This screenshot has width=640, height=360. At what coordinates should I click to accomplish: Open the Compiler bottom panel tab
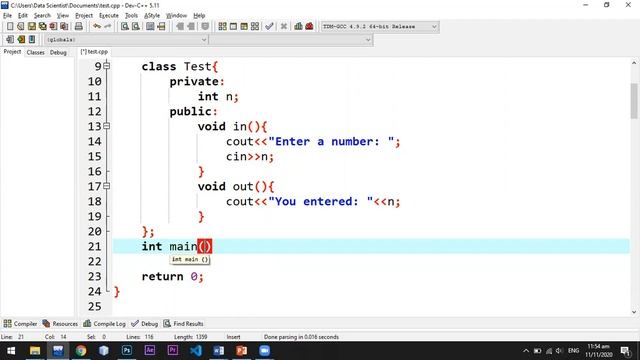click(20, 324)
